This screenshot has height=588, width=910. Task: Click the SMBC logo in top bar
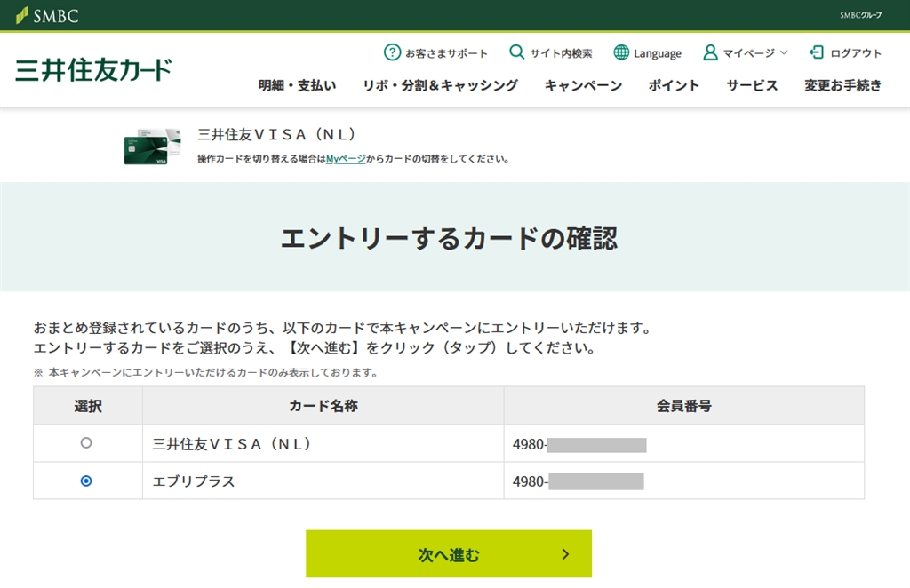47,16
